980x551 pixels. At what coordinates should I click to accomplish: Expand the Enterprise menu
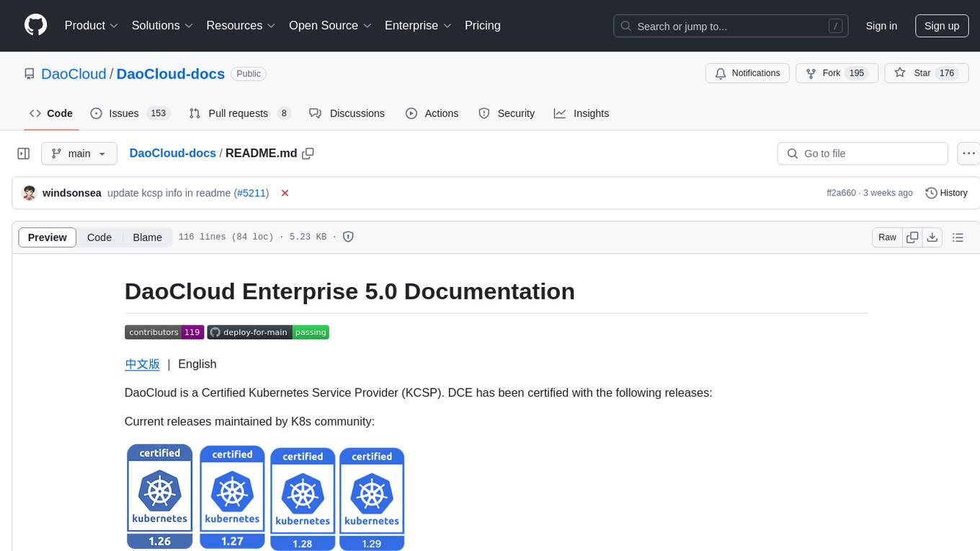[418, 25]
